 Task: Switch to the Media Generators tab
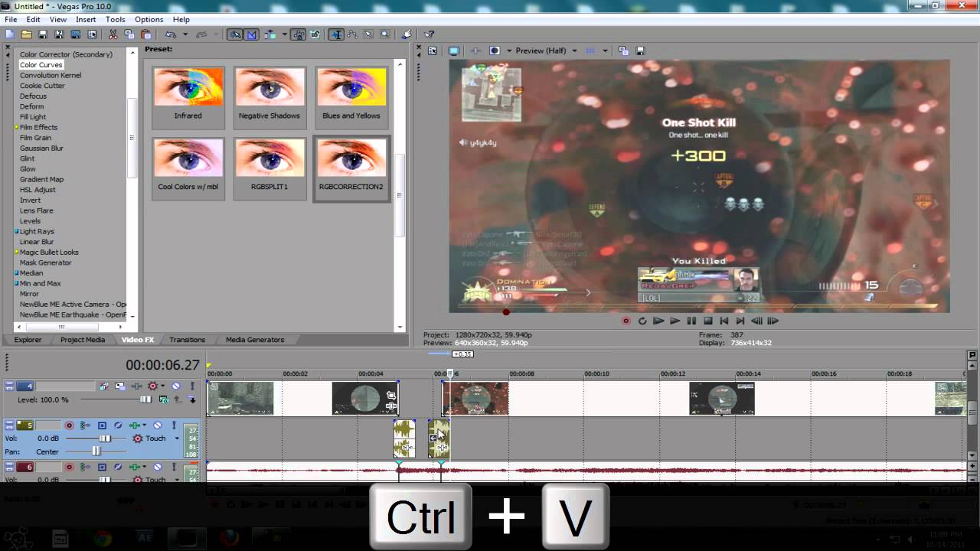(x=255, y=340)
